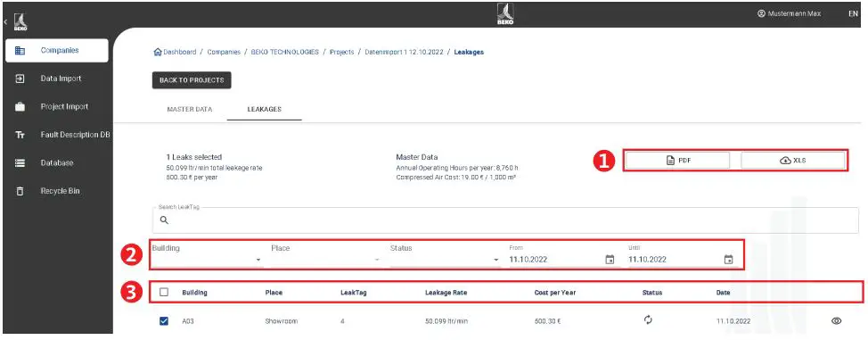Sort by the Status column header

tap(651, 293)
